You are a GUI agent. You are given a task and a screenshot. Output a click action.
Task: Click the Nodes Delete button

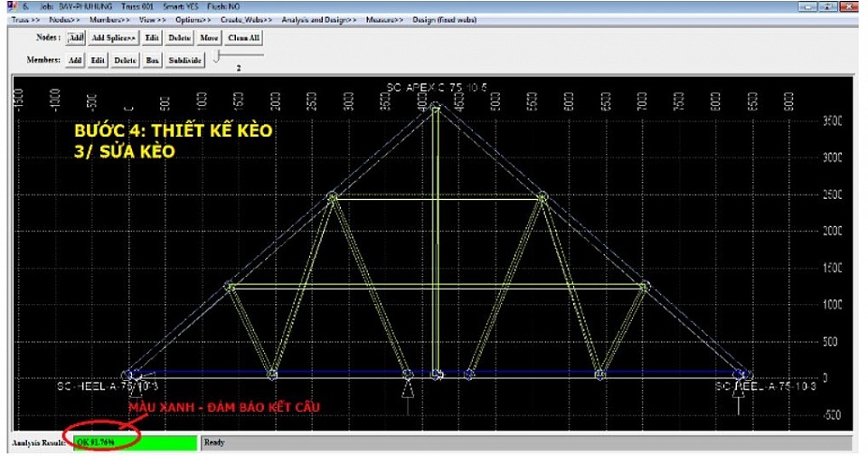(180, 38)
